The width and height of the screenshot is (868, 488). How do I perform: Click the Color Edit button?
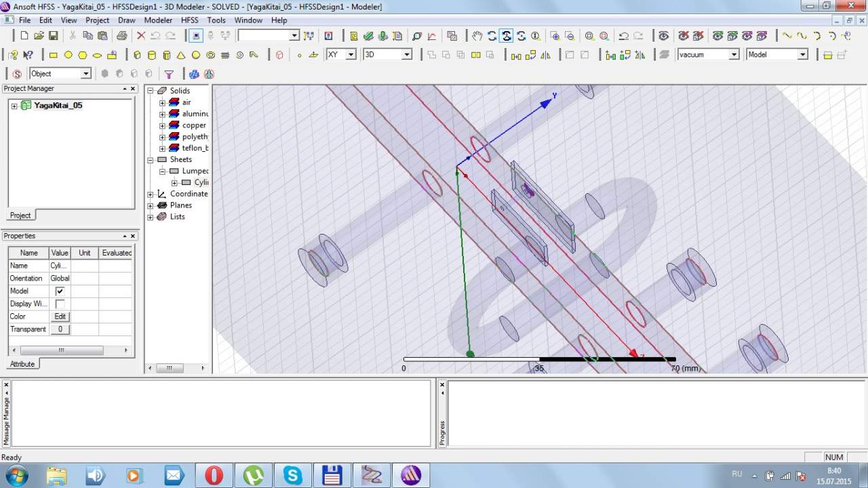pos(60,317)
